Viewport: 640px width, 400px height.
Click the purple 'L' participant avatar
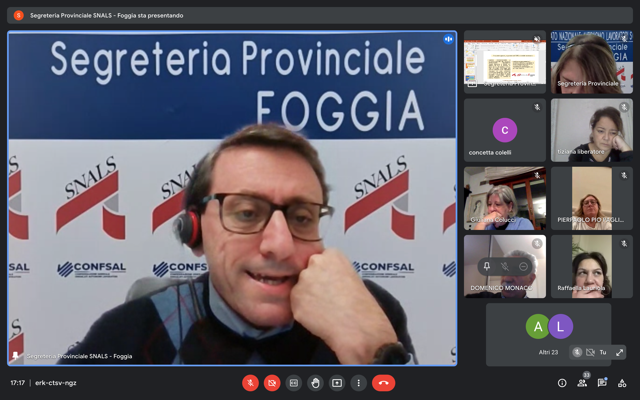[x=560, y=327]
